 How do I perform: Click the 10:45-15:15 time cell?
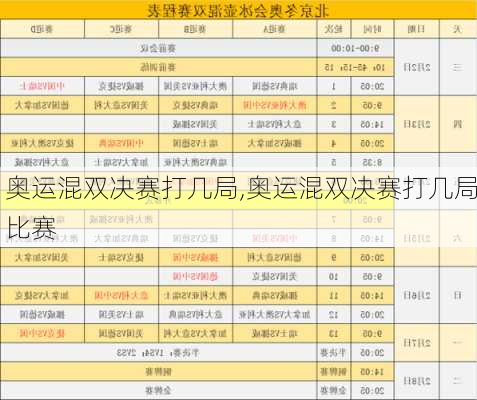pyautogui.click(x=355, y=67)
